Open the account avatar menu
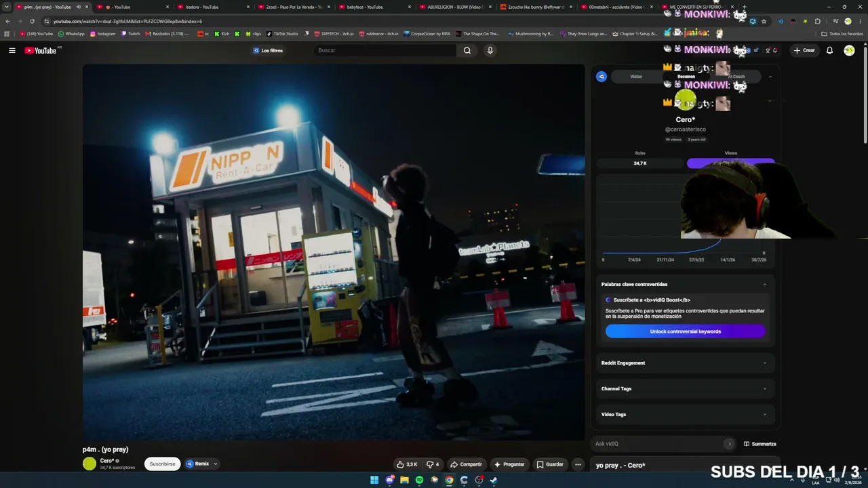Viewport: 868px width, 488px height. [x=849, y=50]
